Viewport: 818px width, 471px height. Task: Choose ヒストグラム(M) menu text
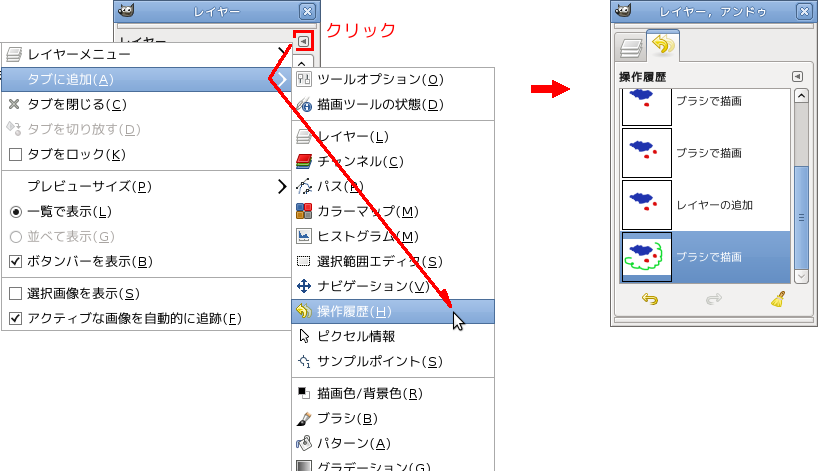368,237
